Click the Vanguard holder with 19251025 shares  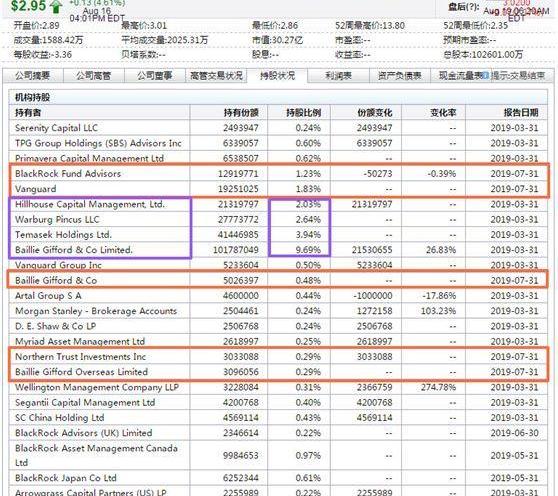click(x=36, y=189)
